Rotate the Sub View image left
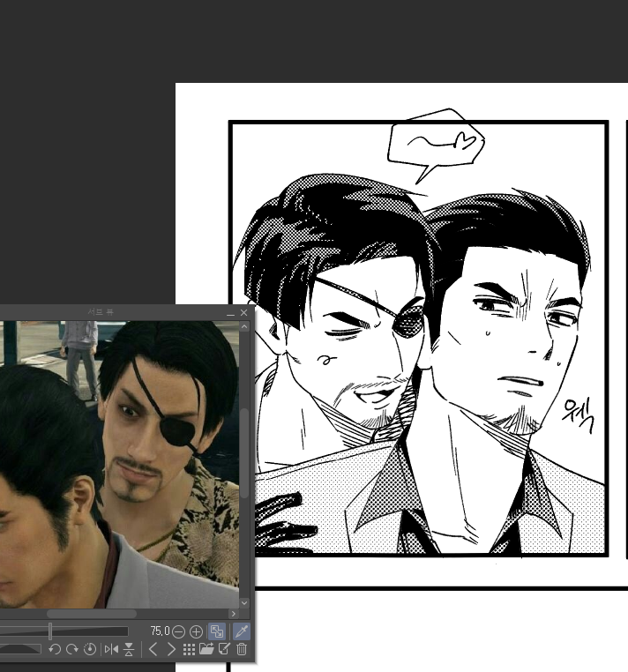The width and height of the screenshot is (628, 672). [55, 649]
